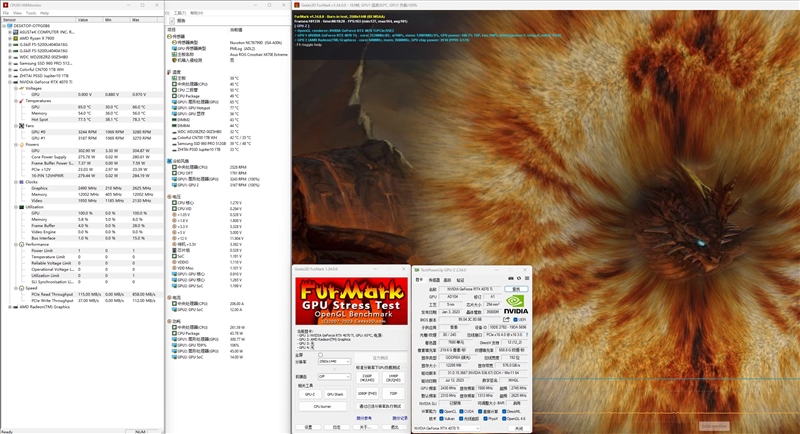
Task: Click the Powers flame icon in HWMonitor
Action: point(21,144)
